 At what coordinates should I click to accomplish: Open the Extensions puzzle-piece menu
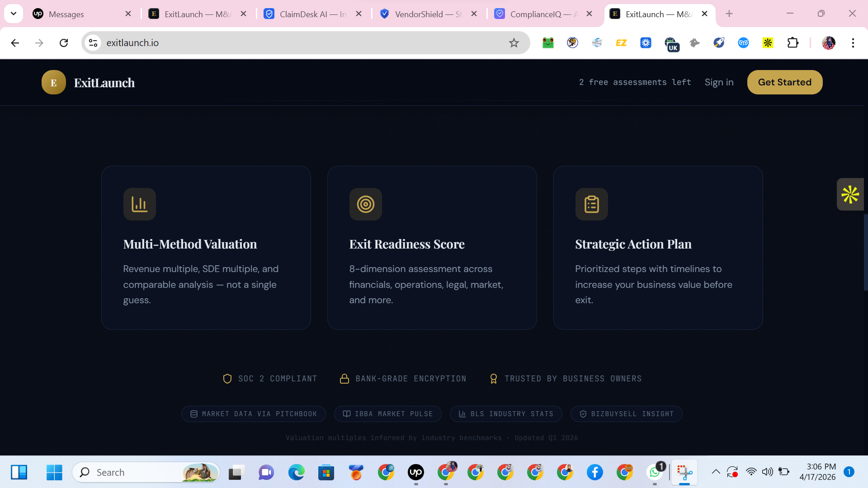tap(793, 43)
